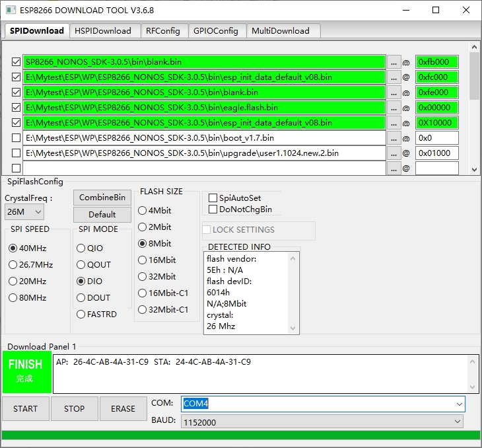This screenshot has height=448, width=482.
Task: Browse file for the 0X10000 row
Action: [x=394, y=123]
